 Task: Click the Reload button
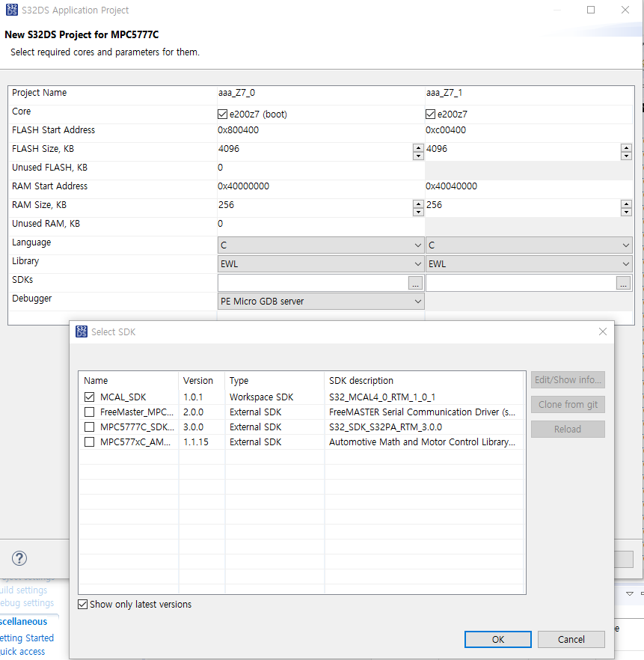coord(568,430)
